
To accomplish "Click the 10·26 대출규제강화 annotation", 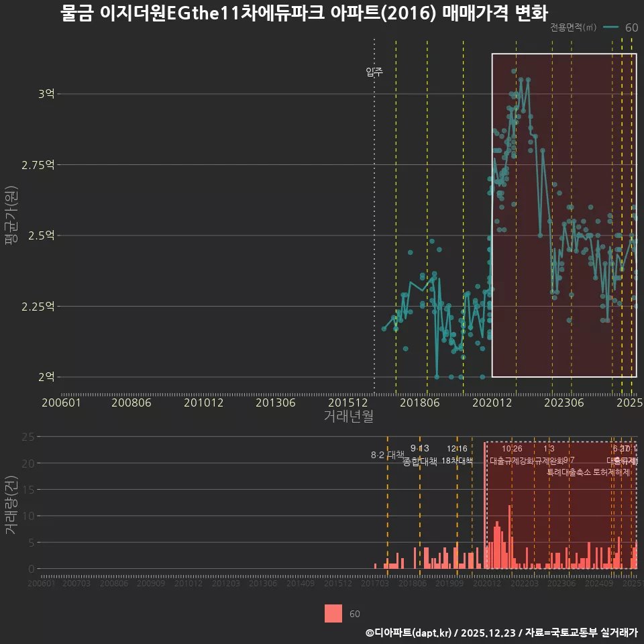I will (511, 455).
